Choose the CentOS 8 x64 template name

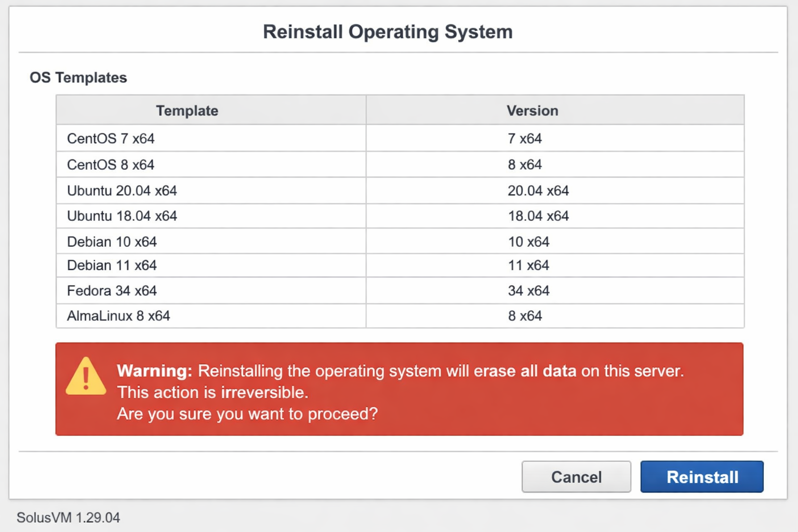111,165
